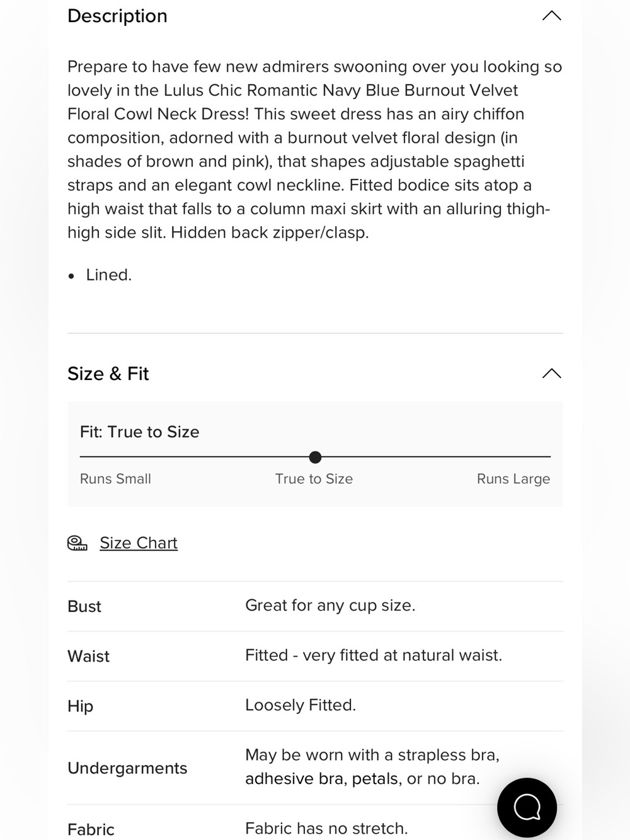630x840 pixels.
Task: Click the Size & Fit heading
Action: pos(108,374)
